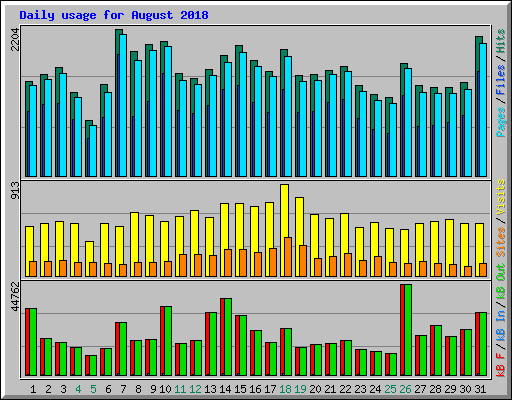512x400 pixels.
Task: Click the green kB bar for day 14
Action: [228, 337]
